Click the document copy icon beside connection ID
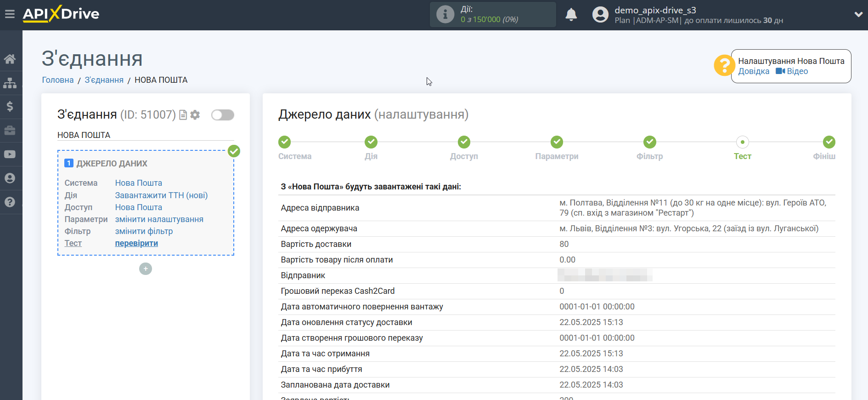This screenshot has height=400, width=868. (x=183, y=115)
